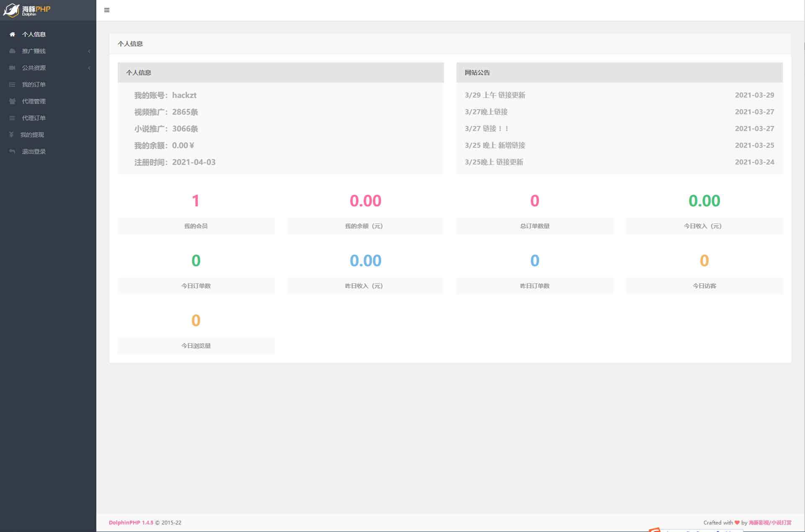Click the announcement date 2021-03-29

click(754, 95)
